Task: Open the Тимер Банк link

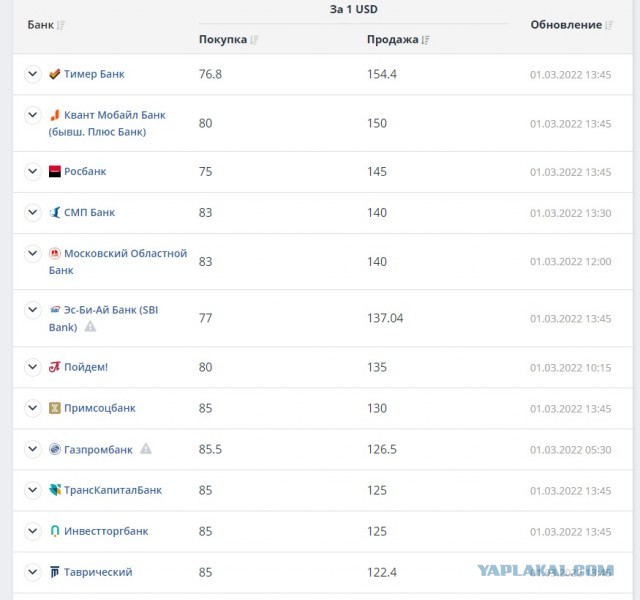Action: [94, 74]
